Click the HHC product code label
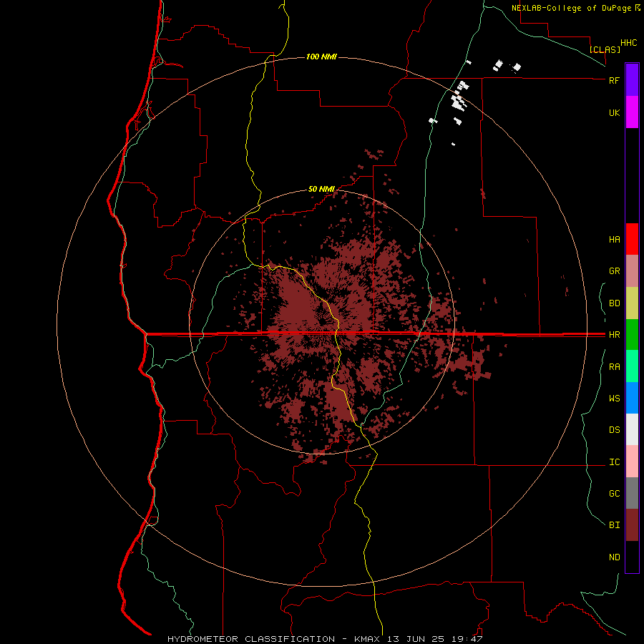644x644 pixels. (x=629, y=43)
